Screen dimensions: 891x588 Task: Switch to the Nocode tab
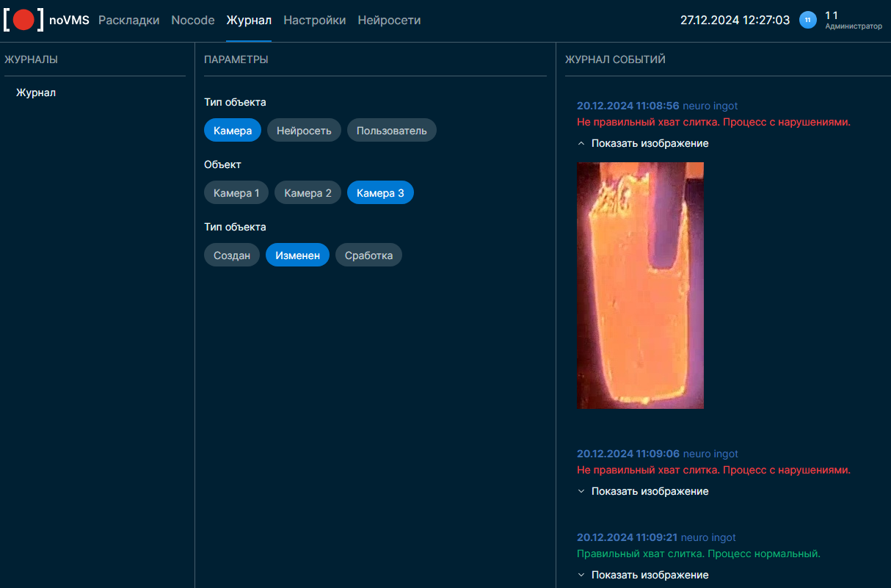pyautogui.click(x=193, y=21)
